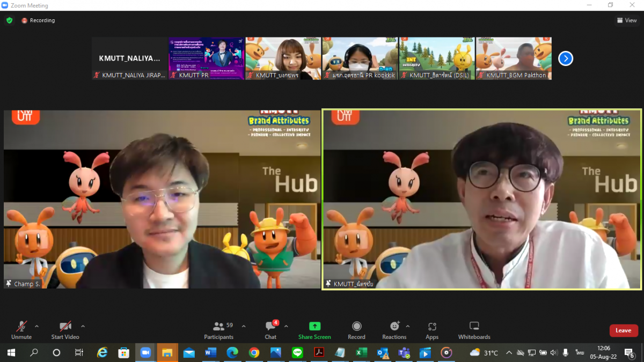
Task: Open the Participants panel
Action: pos(218,330)
